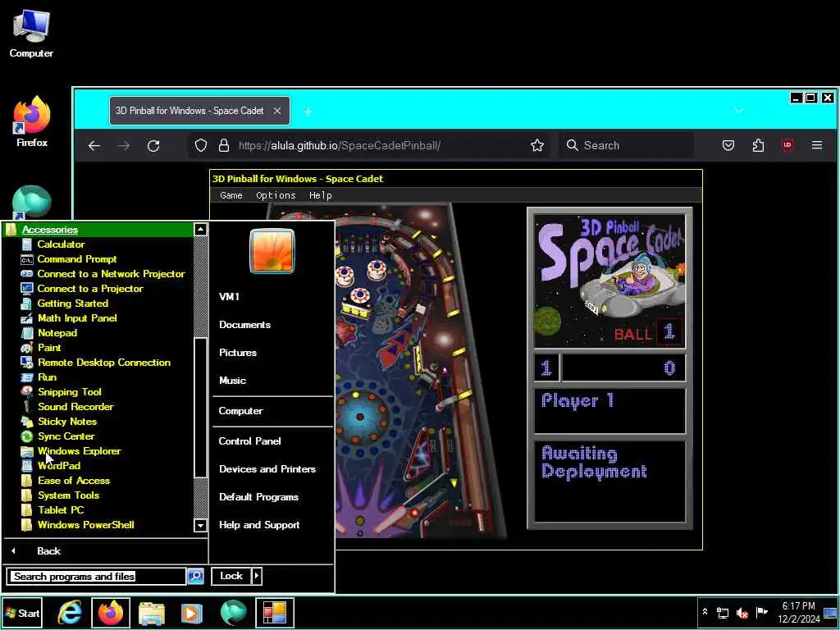Open the Windows Media Player taskbar icon

coord(192,614)
